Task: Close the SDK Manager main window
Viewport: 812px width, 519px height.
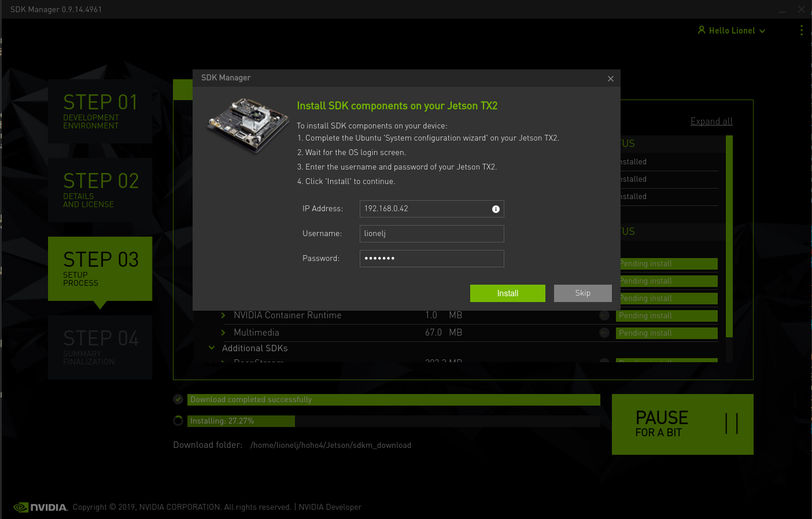Action: point(802,9)
